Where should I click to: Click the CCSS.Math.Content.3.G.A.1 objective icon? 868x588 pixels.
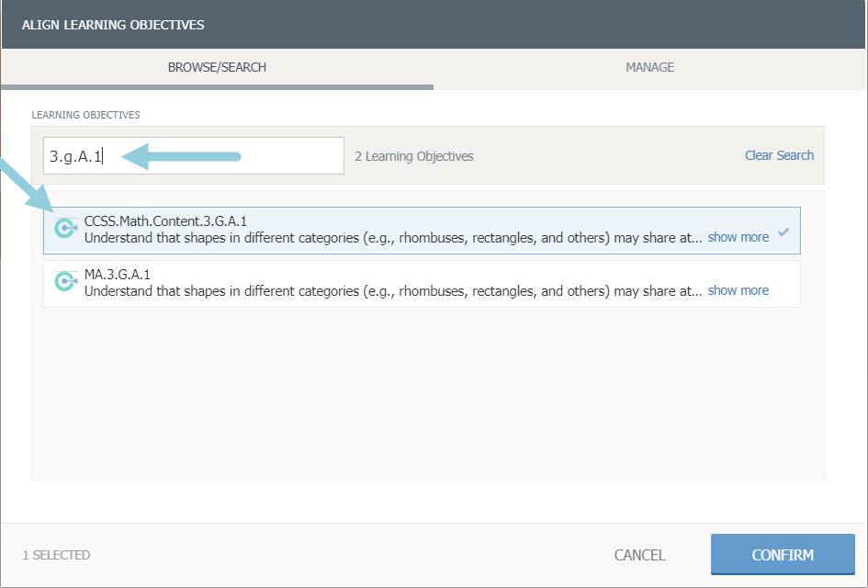65,229
